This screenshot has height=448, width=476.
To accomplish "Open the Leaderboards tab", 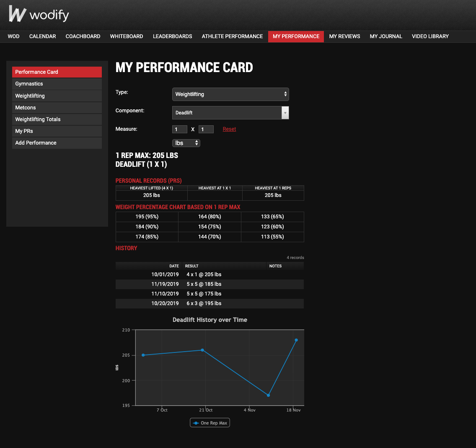I will [173, 36].
